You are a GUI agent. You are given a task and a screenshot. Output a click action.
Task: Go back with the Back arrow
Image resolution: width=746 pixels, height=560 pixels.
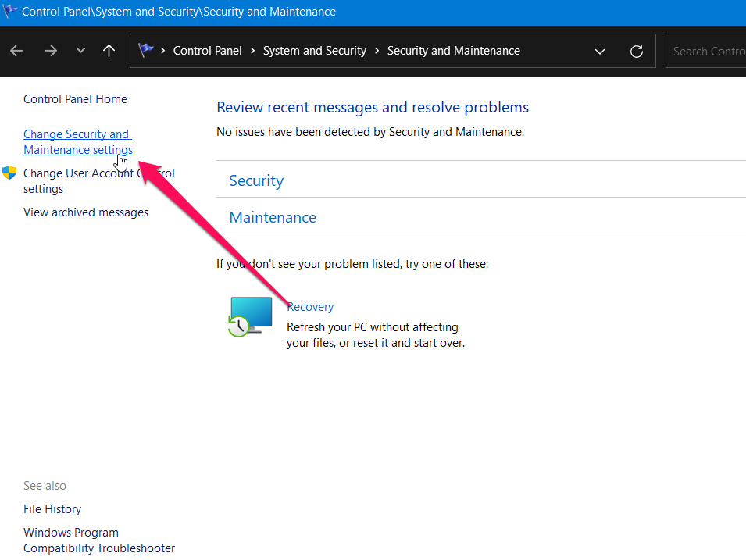[x=16, y=51]
